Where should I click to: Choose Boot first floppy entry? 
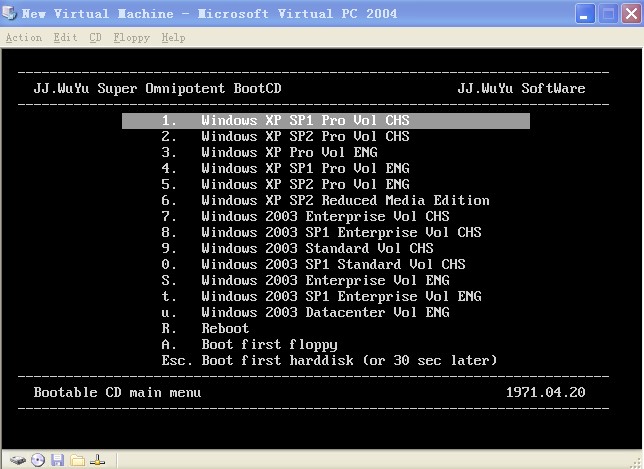tap(249, 345)
